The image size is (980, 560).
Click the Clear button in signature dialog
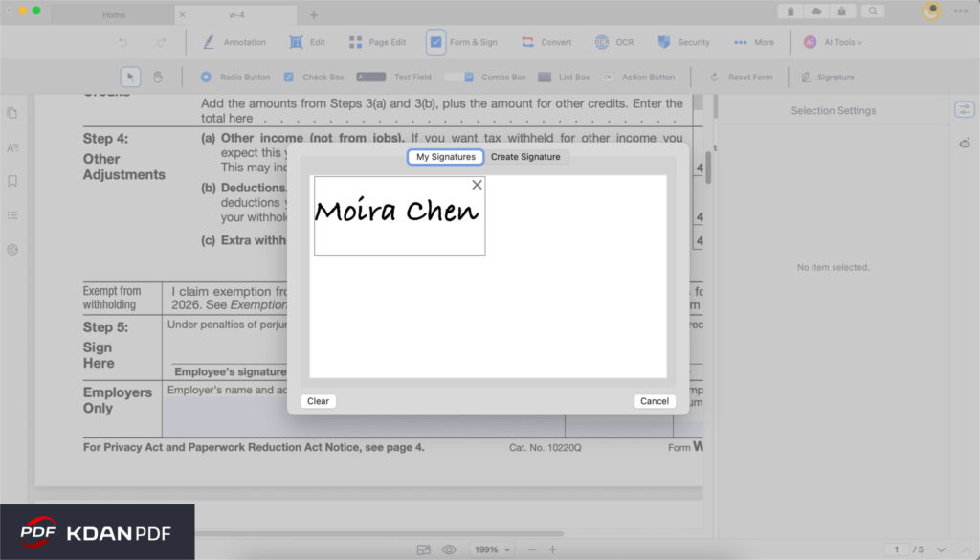click(x=318, y=400)
